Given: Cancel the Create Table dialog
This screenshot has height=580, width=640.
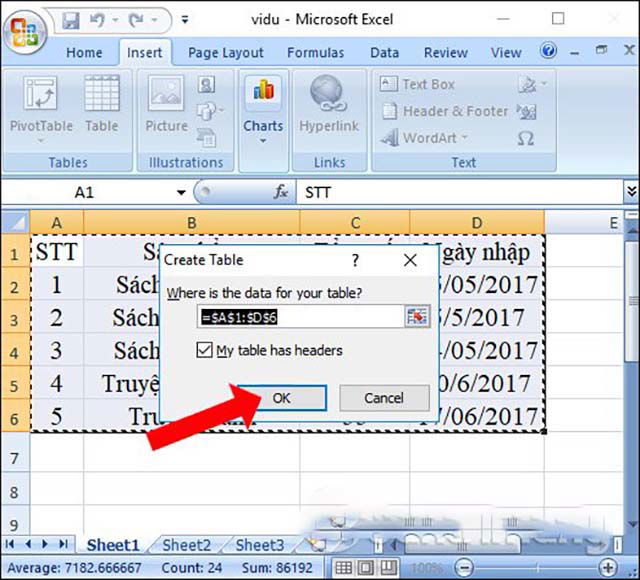Looking at the screenshot, I should (384, 398).
